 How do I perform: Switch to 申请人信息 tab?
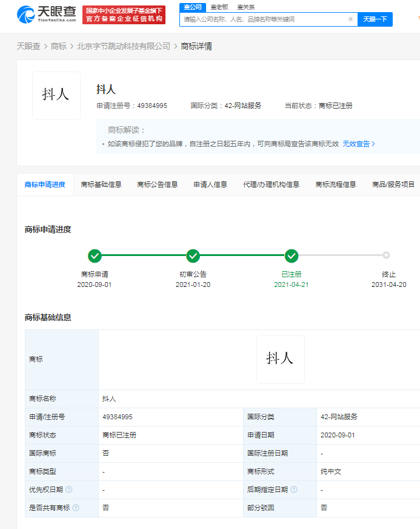point(210,184)
